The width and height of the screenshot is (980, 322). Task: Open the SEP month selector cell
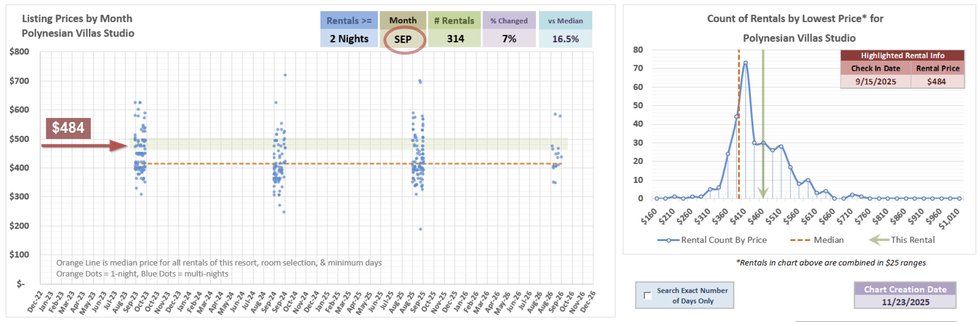click(x=403, y=39)
